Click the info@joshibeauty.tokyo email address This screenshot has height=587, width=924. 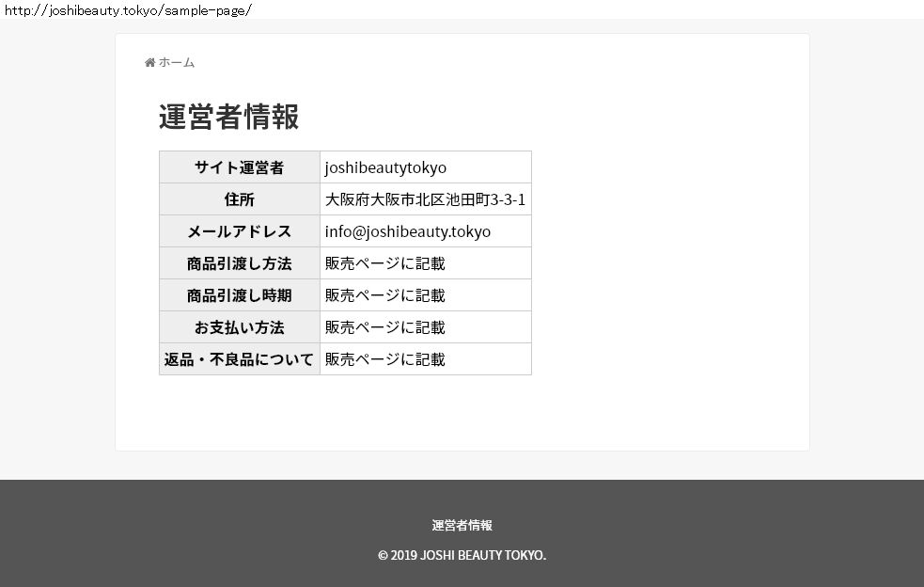[x=408, y=231]
